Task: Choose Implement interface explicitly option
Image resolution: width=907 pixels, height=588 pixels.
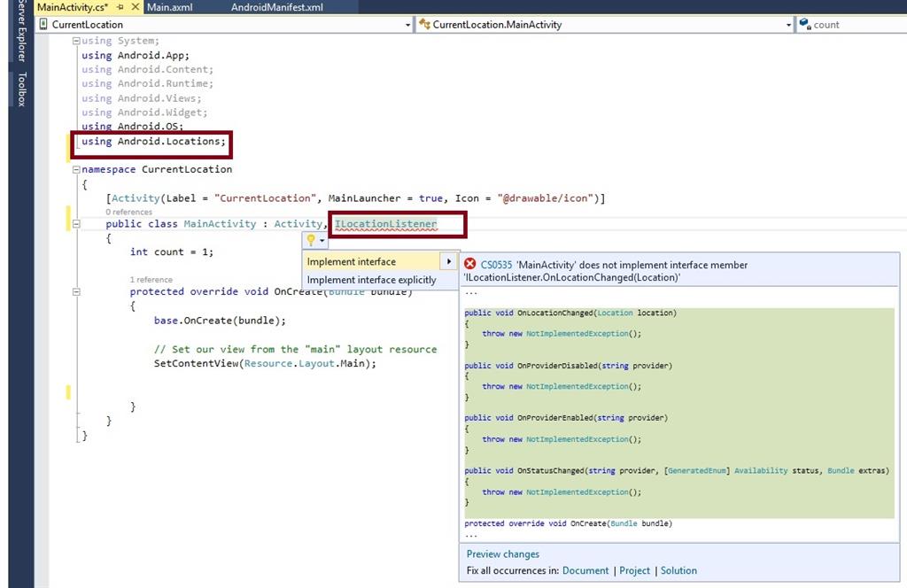Action: point(371,280)
